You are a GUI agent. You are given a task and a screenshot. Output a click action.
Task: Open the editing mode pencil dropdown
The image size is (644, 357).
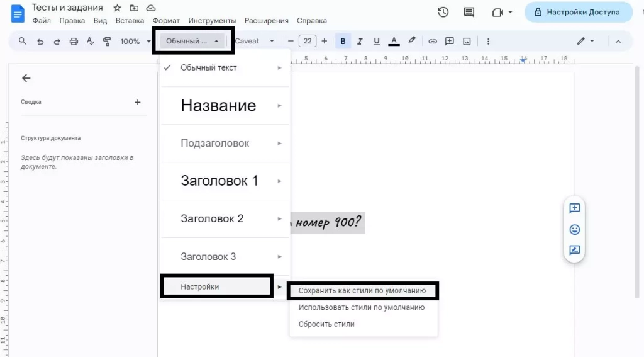pos(586,41)
